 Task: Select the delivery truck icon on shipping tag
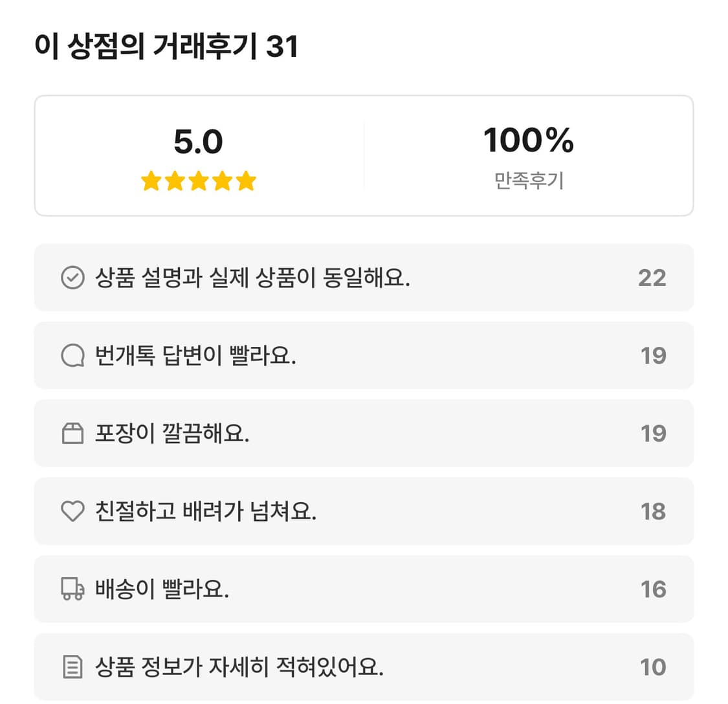coord(73,589)
